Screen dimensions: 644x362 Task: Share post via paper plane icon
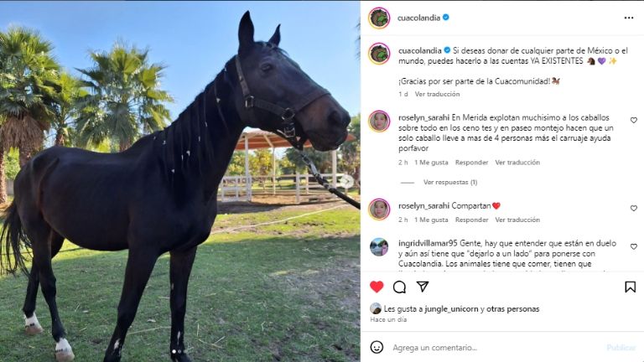click(423, 287)
